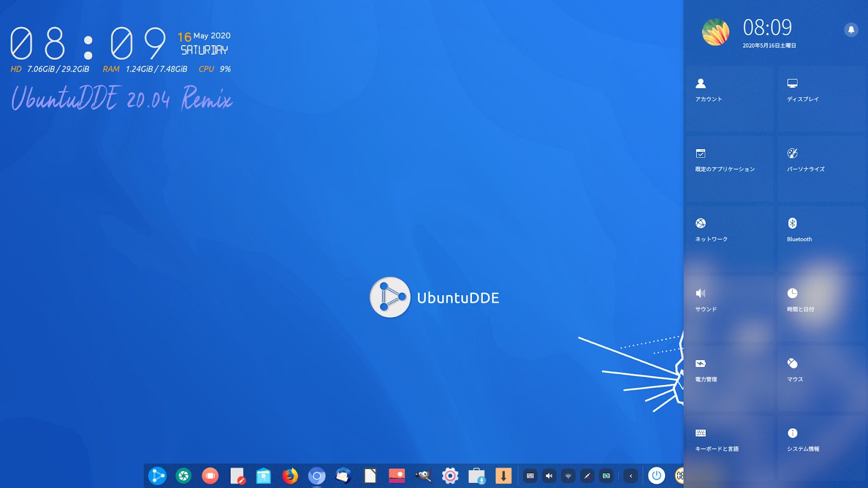Open the Bluetooth settings tile
868x488 pixels.
point(821,239)
